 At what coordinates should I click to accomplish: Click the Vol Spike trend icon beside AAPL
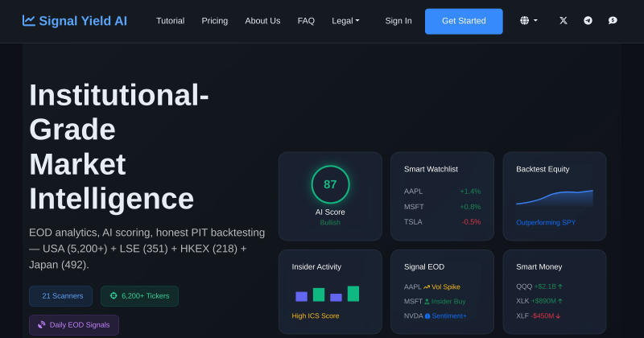coord(427,287)
